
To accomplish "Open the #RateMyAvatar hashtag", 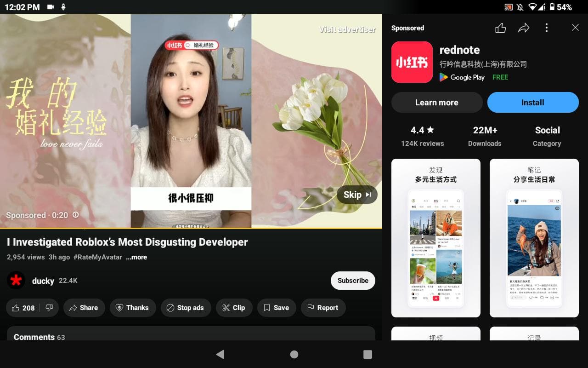I will coord(98,257).
